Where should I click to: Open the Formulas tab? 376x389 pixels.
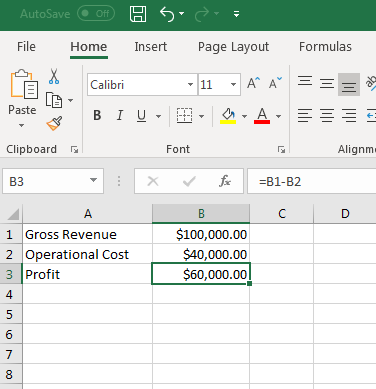325,47
